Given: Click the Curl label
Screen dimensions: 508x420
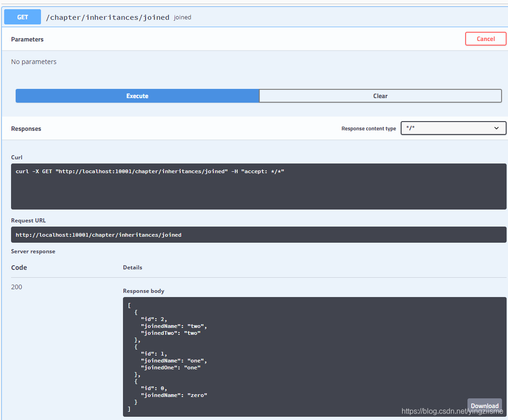Looking at the screenshot, I should 17,157.
